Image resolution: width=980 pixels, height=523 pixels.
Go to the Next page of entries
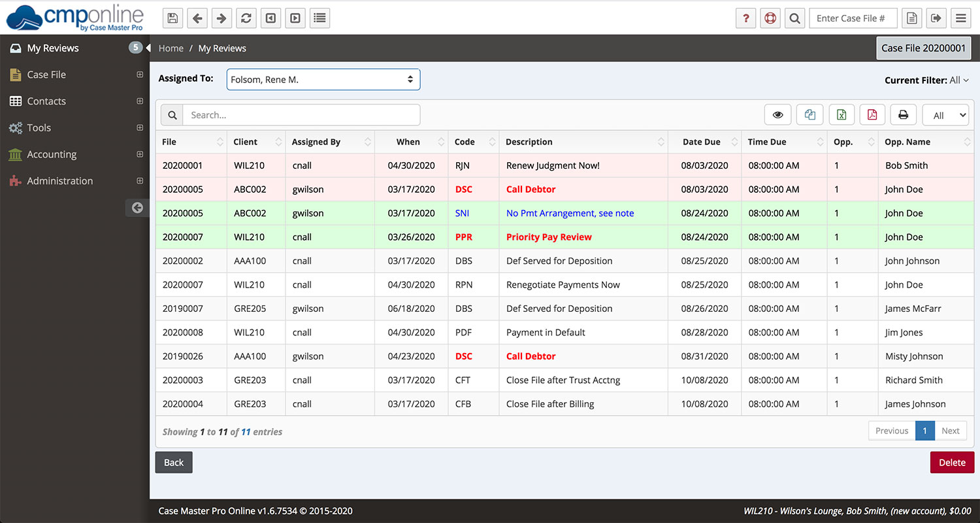pos(951,431)
